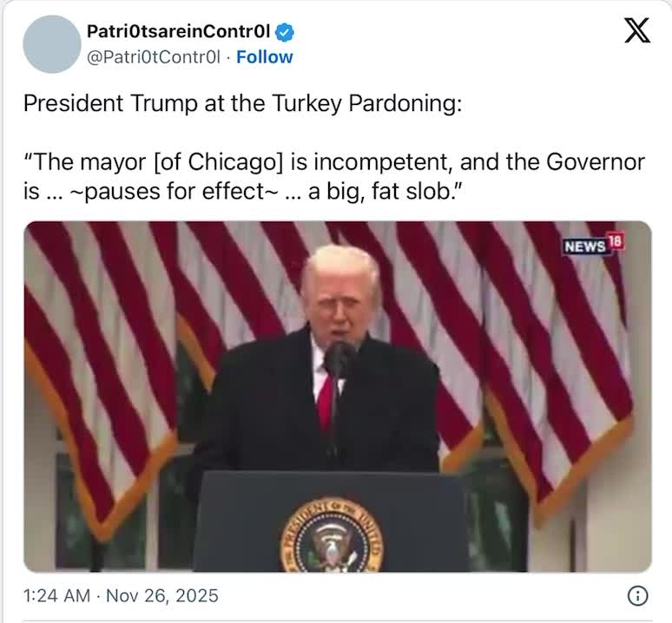Open the @Patri0tContr0l handle link
Viewport: 672px width, 623px height.
[x=154, y=57]
